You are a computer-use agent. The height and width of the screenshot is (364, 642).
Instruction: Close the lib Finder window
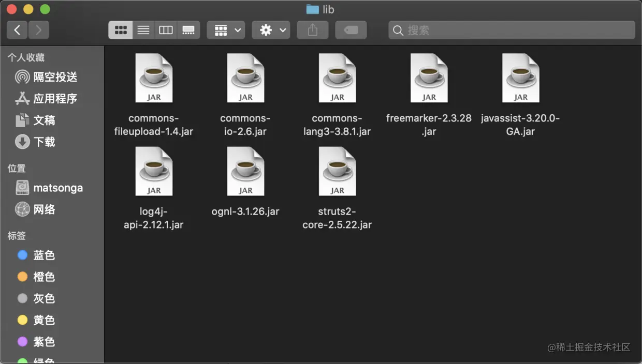pos(12,9)
